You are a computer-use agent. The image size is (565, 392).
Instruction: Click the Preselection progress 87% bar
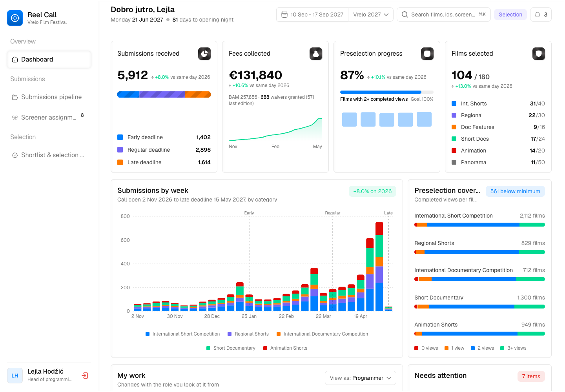387,92
